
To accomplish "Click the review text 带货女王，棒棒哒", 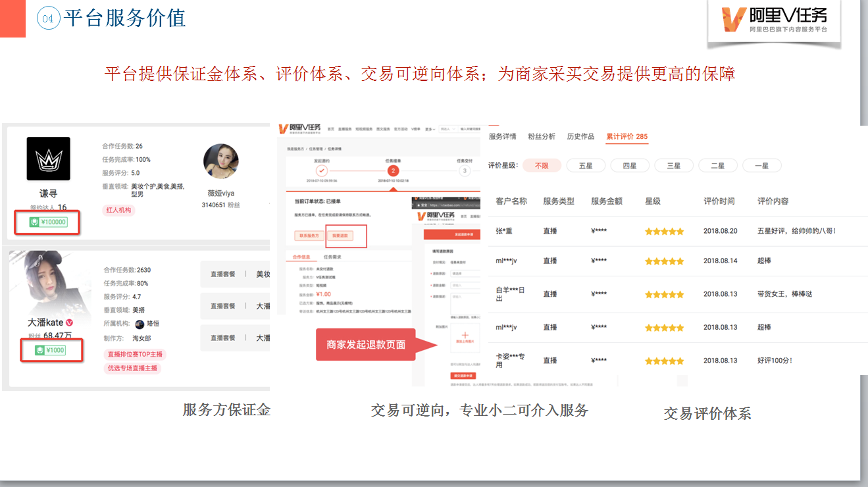I will 785,294.
